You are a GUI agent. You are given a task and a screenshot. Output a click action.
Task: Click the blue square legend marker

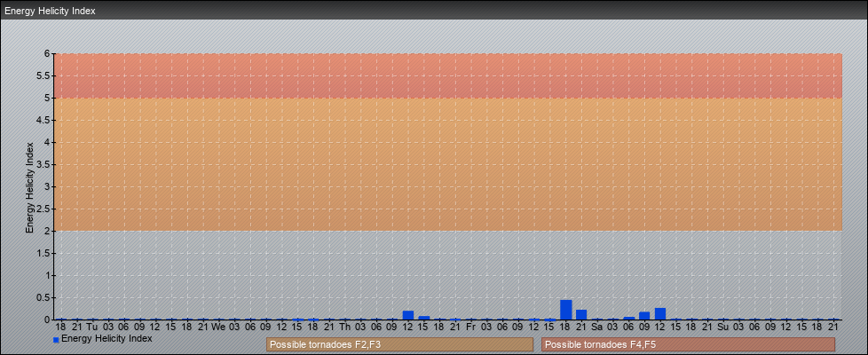point(56,340)
